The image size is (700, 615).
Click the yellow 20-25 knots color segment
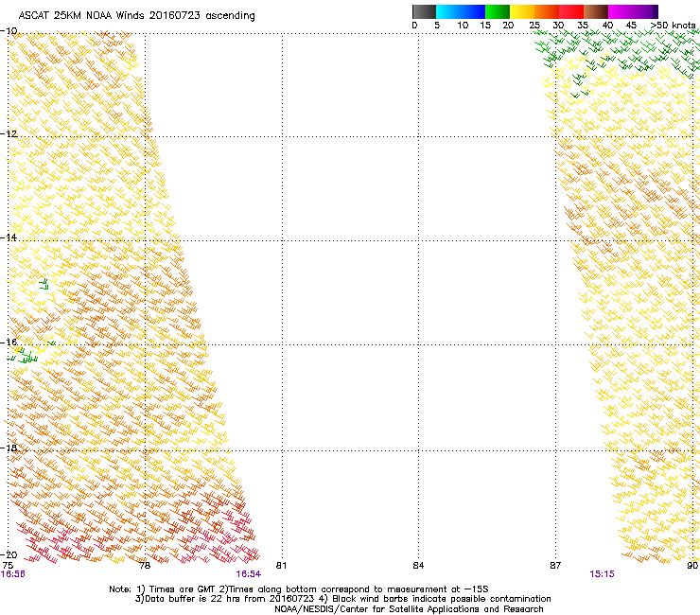522,11
